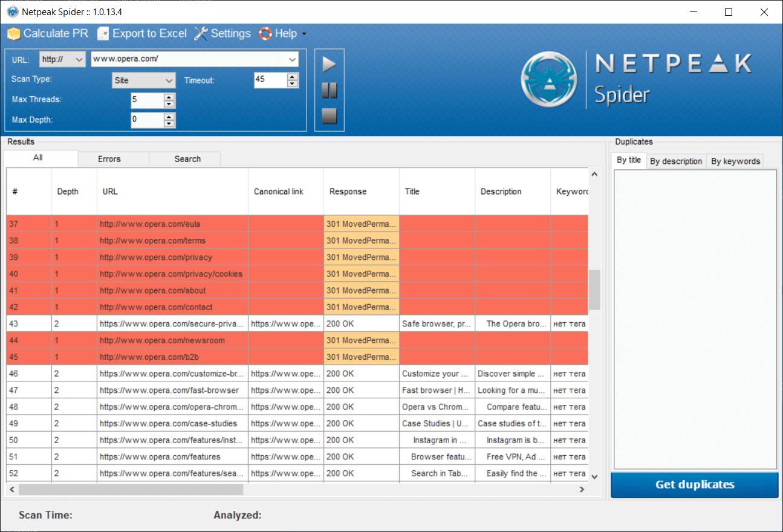Viewport: 783px width, 532px height.
Task: Expand the URL history dropdown arrow
Action: pyautogui.click(x=292, y=59)
